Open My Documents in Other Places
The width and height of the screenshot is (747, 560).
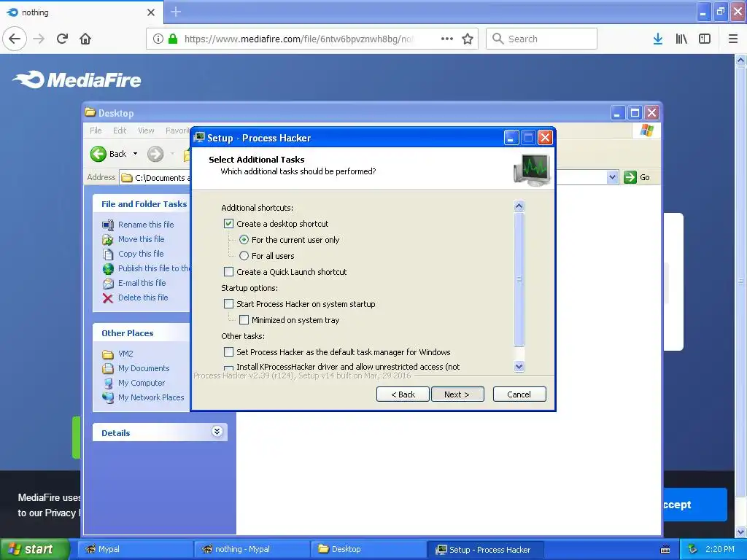click(144, 368)
